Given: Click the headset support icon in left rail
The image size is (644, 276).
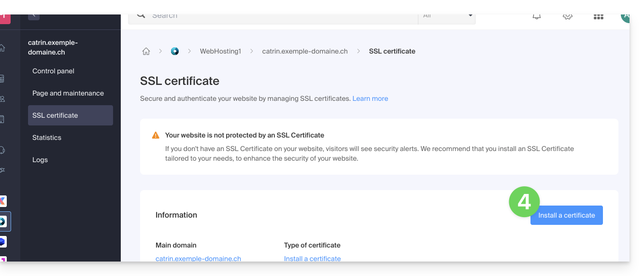Looking at the screenshot, I should point(2,150).
